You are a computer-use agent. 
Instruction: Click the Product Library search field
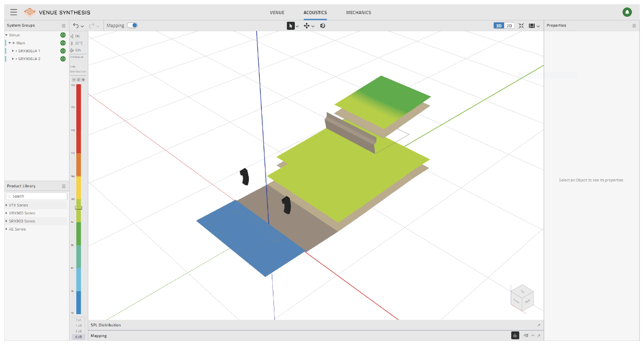(37, 196)
